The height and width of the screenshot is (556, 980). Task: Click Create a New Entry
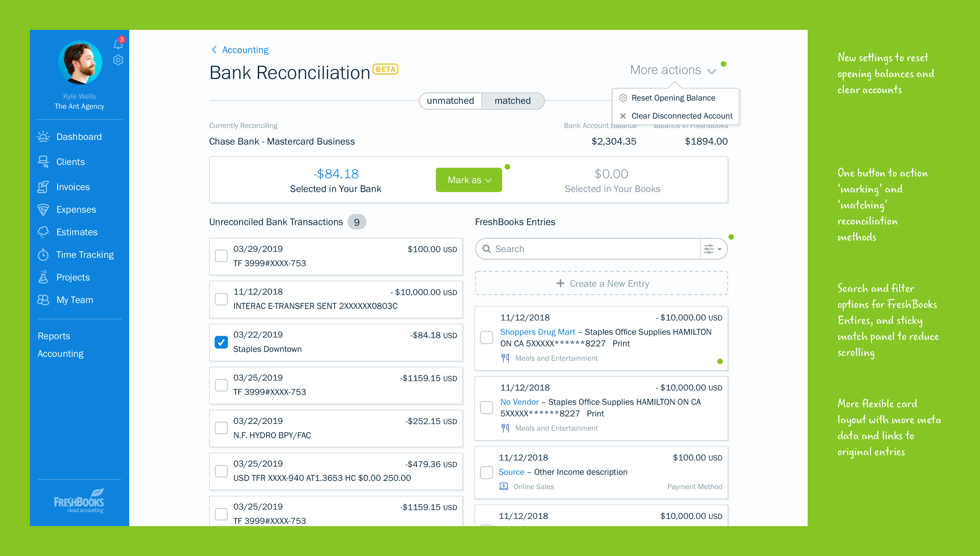(601, 283)
